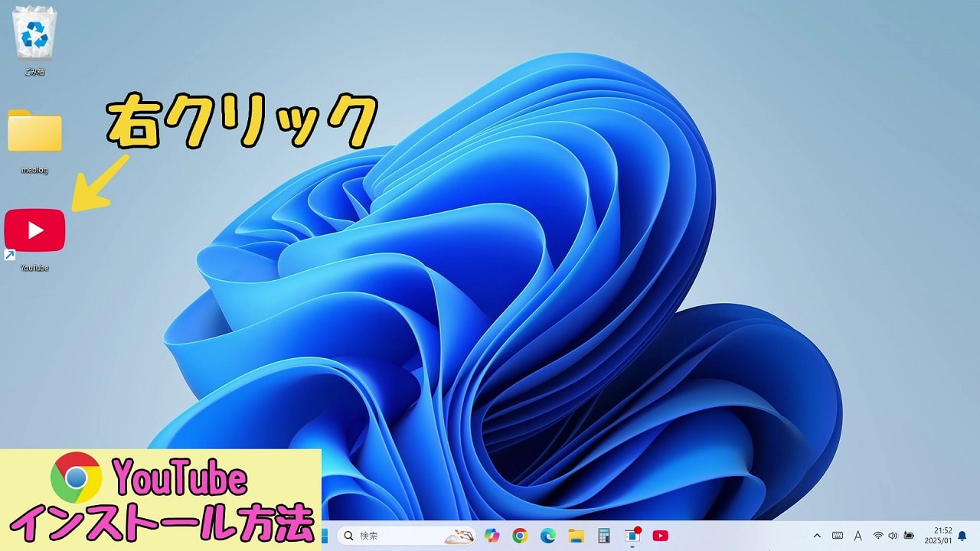Open File Explorer from the taskbar
The height and width of the screenshot is (551, 980).
click(576, 536)
